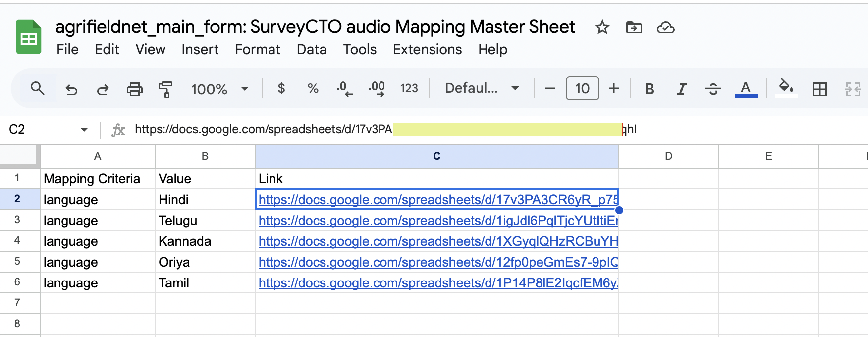This screenshot has height=337, width=868.
Task: Activate the paint format tool
Action: (x=165, y=89)
